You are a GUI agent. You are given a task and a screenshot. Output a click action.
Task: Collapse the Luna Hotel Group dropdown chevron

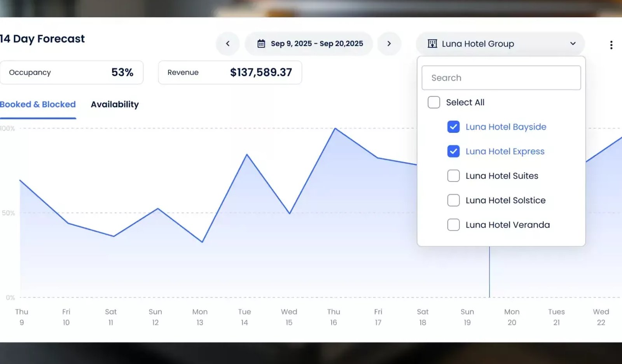573,44
